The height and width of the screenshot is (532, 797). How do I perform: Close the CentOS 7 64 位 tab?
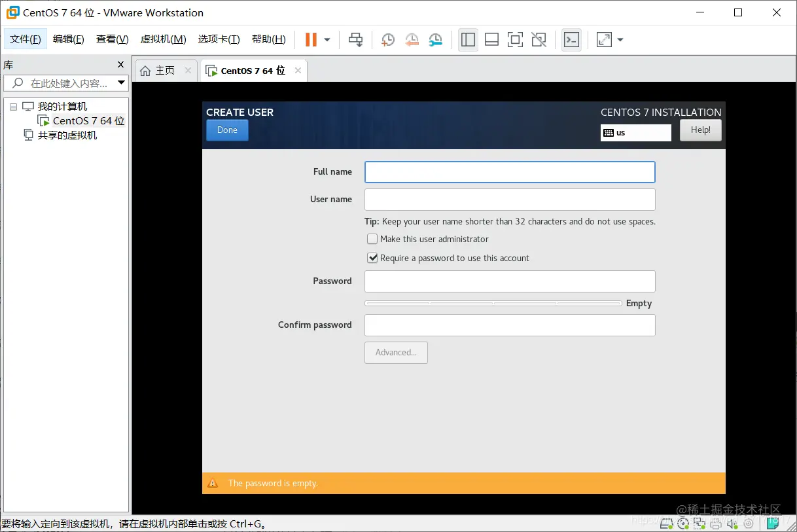[298, 71]
